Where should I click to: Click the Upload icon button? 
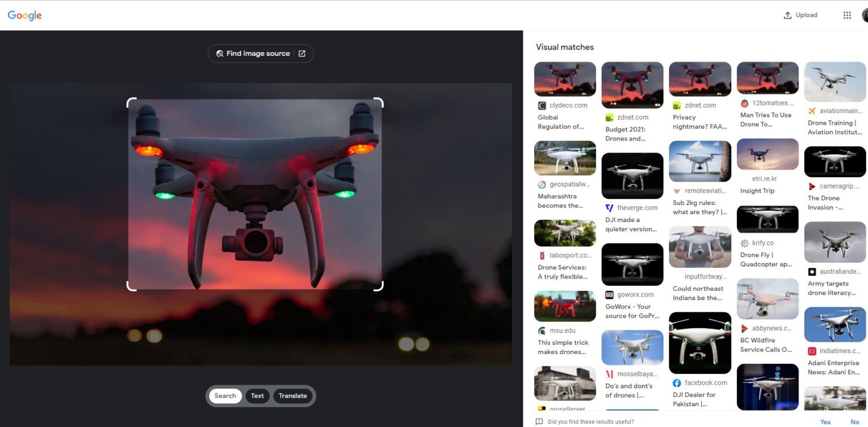click(x=788, y=15)
